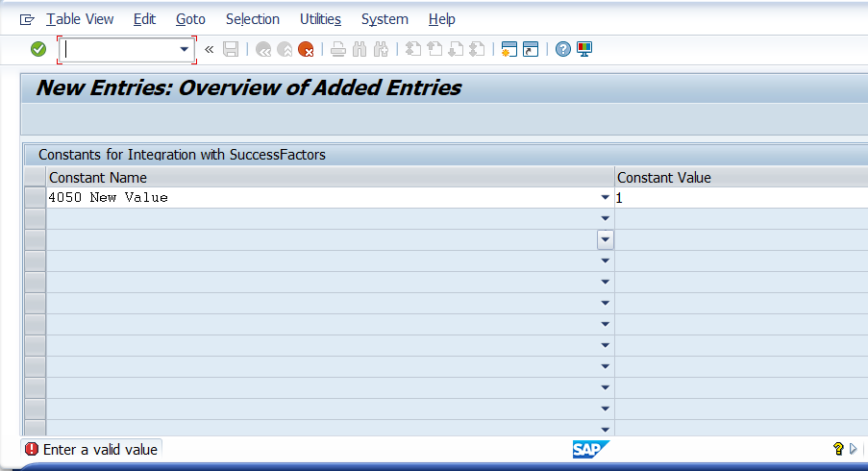Open the boxed dropdown button in Constant Name column

click(x=605, y=239)
